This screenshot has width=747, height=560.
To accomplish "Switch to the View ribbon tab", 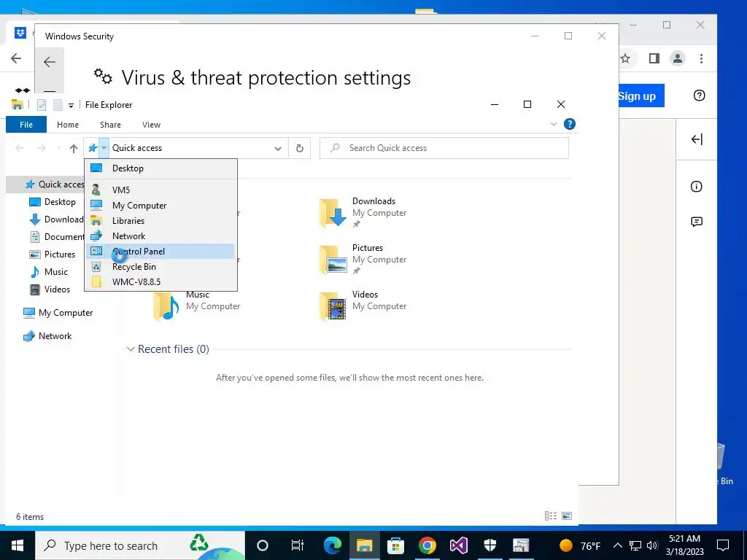I will pos(151,125).
